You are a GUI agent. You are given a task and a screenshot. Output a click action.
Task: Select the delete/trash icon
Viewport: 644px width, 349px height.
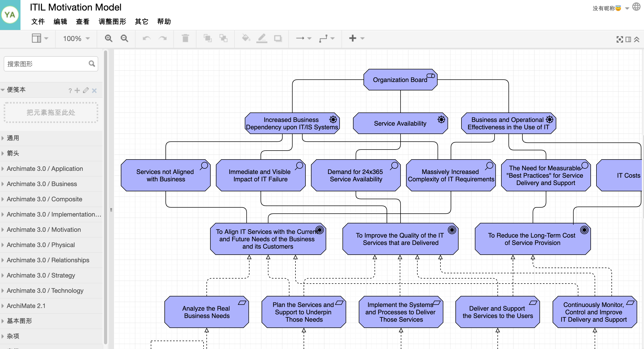point(185,38)
